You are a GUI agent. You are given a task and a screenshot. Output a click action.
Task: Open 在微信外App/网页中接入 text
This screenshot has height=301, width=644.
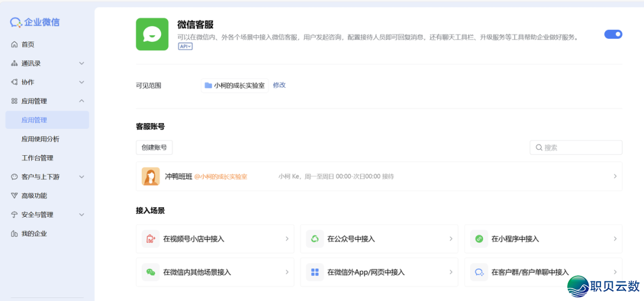coord(366,272)
